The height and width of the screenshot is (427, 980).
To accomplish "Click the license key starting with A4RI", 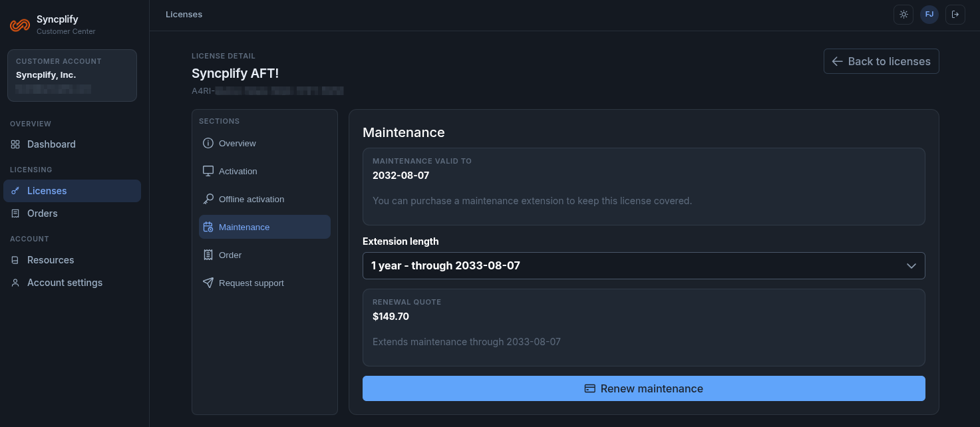I will (x=267, y=90).
